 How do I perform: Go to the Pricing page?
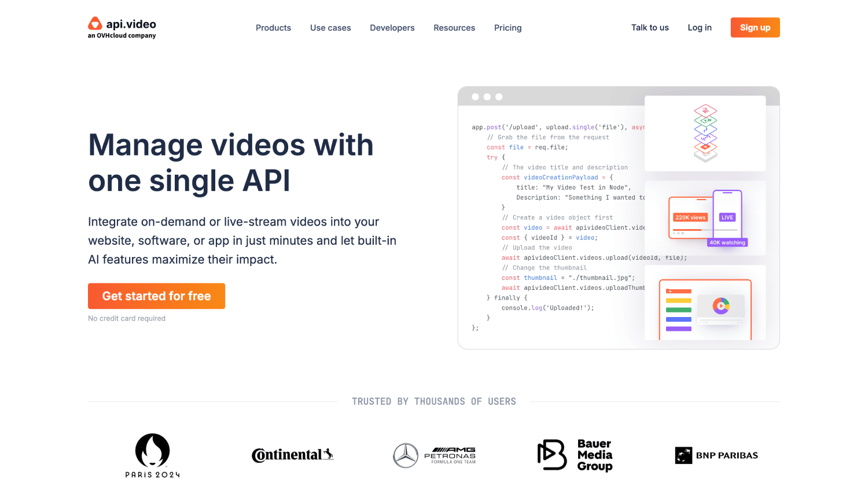[508, 28]
